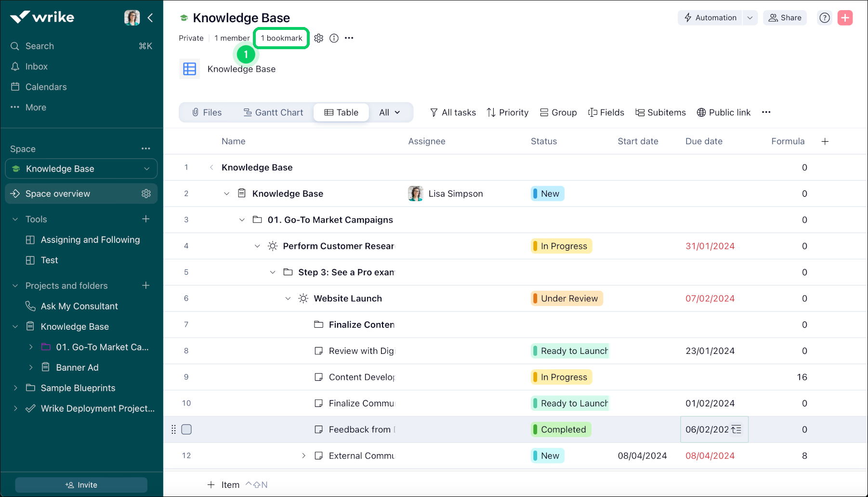Open the All tasks filter dropdown
The width and height of the screenshot is (868, 497).
[453, 112]
